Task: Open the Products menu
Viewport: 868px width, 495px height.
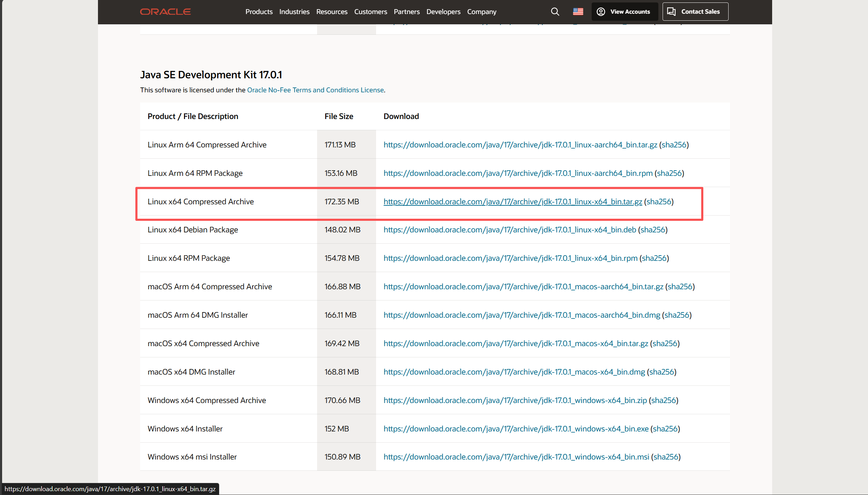Action: pyautogui.click(x=259, y=12)
